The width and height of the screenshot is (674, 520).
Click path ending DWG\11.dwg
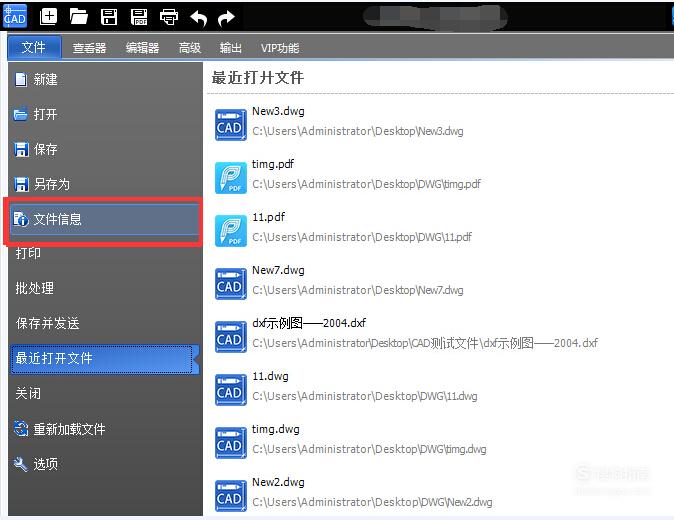[x=365, y=396]
